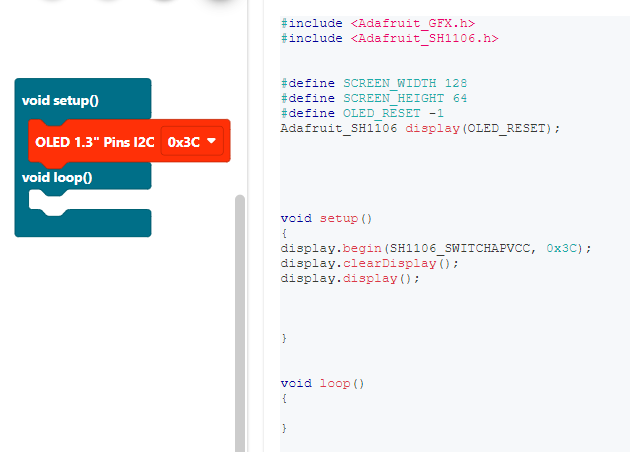The height and width of the screenshot is (452, 630).
Task: Click the #define SCREEN_HEIGHT 64 line
Action: pyautogui.click(x=374, y=98)
